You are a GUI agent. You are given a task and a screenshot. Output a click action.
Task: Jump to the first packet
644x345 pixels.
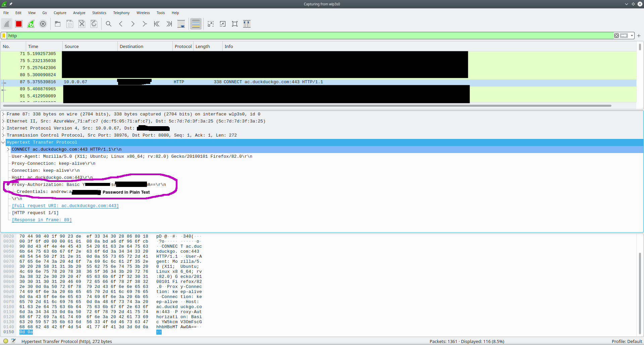[x=157, y=24]
